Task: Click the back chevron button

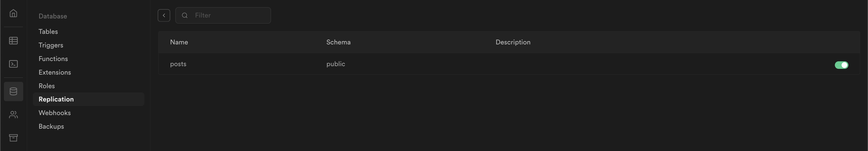Action: (164, 15)
